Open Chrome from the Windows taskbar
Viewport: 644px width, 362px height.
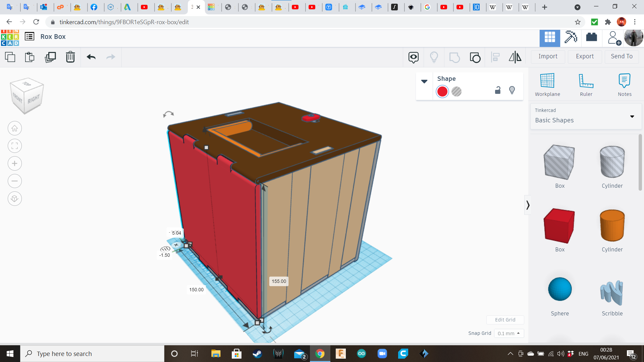tap(320, 354)
